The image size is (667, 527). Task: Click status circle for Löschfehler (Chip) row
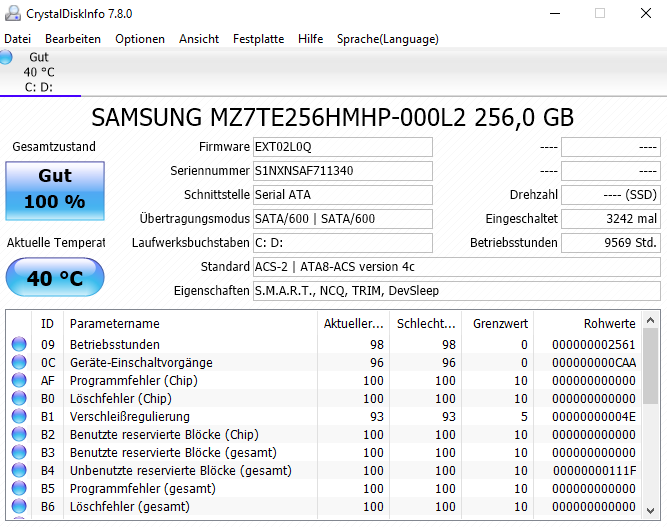19,398
